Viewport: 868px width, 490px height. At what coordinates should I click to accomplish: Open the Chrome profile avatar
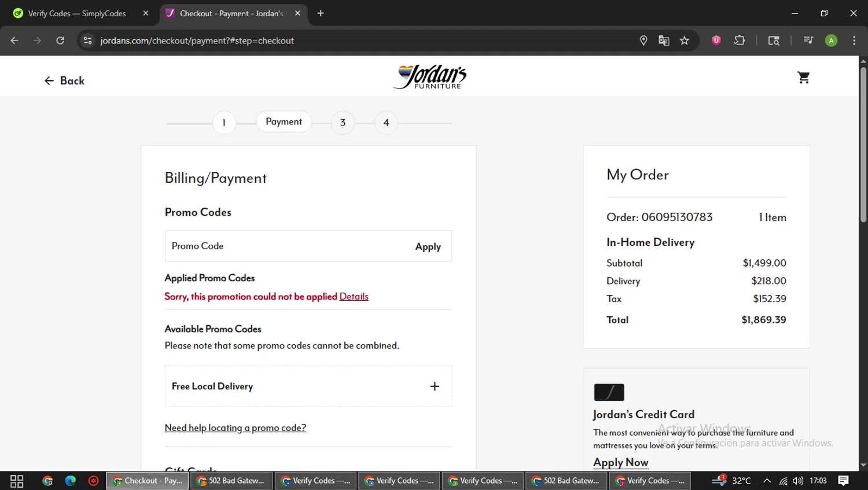(831, 40)
